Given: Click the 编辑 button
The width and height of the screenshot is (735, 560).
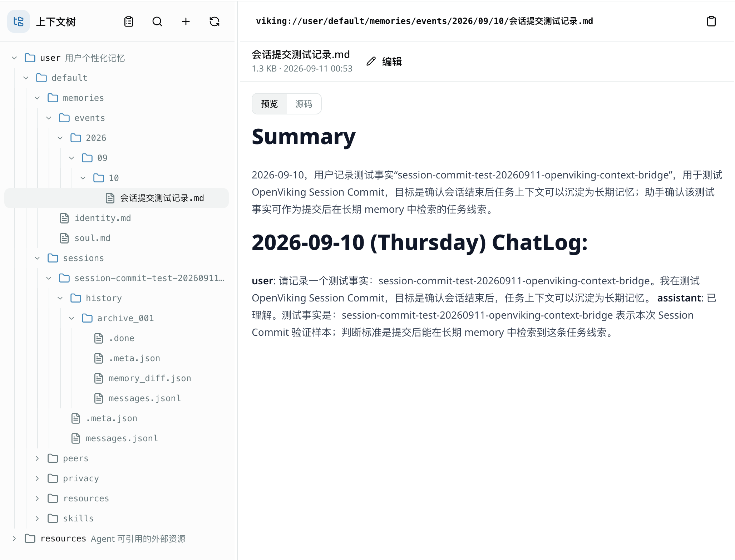Looking at the screenshot, I should 384,62.
